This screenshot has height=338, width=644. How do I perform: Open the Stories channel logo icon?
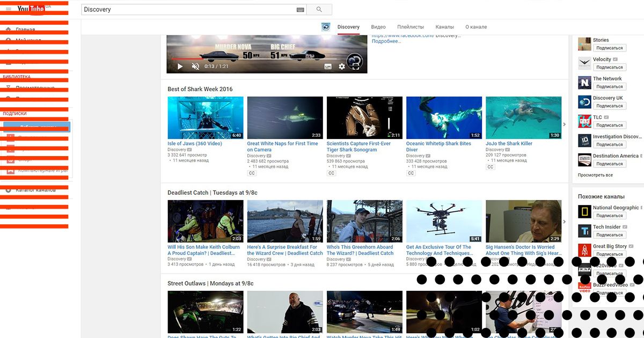pos(584,44)
